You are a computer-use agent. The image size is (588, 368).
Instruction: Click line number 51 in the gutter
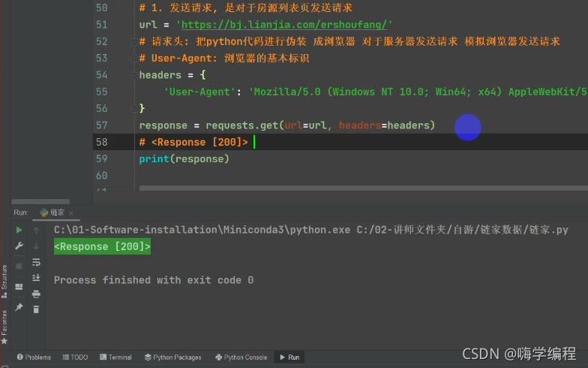pyautogui.click(x=102, y=25)
